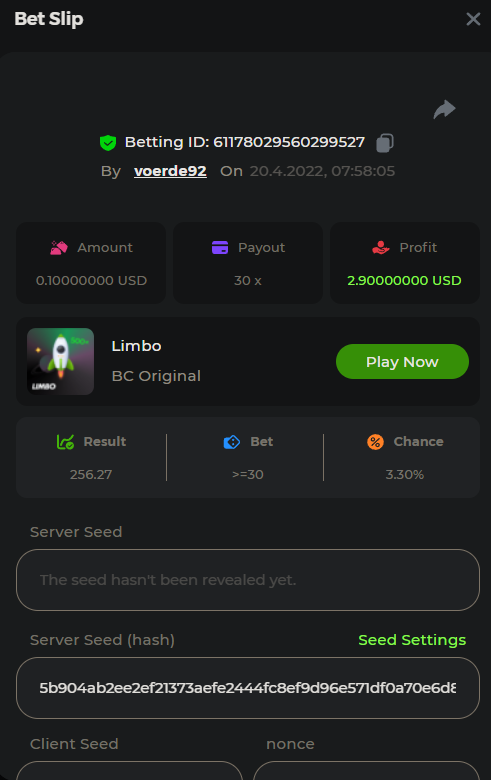The width and height of the screenshot is (491, 780).
Task: Select the Server Seed hash field
Action: click(248, 688)
